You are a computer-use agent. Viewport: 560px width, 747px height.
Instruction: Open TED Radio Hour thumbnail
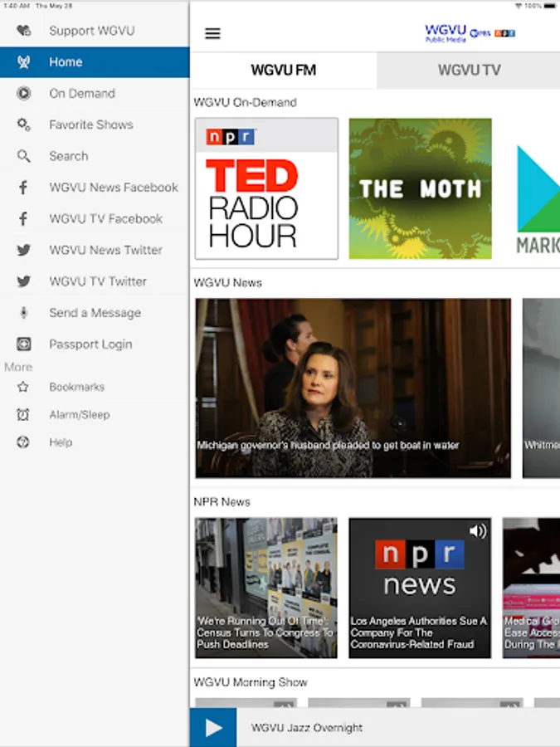tap(266, 188)
